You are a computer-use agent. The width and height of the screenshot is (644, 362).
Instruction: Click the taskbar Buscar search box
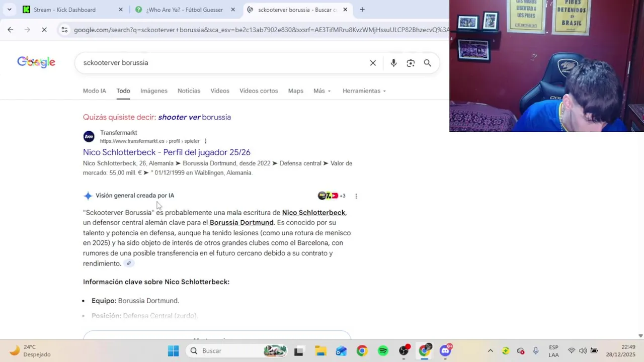(x=236, y=351)
